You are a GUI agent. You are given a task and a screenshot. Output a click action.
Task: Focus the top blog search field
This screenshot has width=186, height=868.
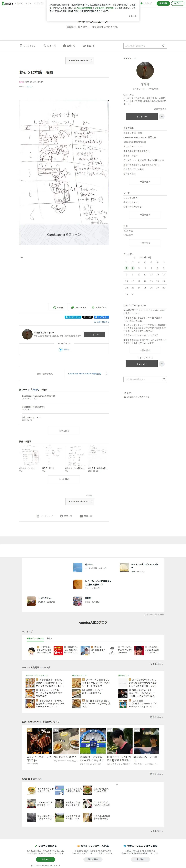point(142,46)
